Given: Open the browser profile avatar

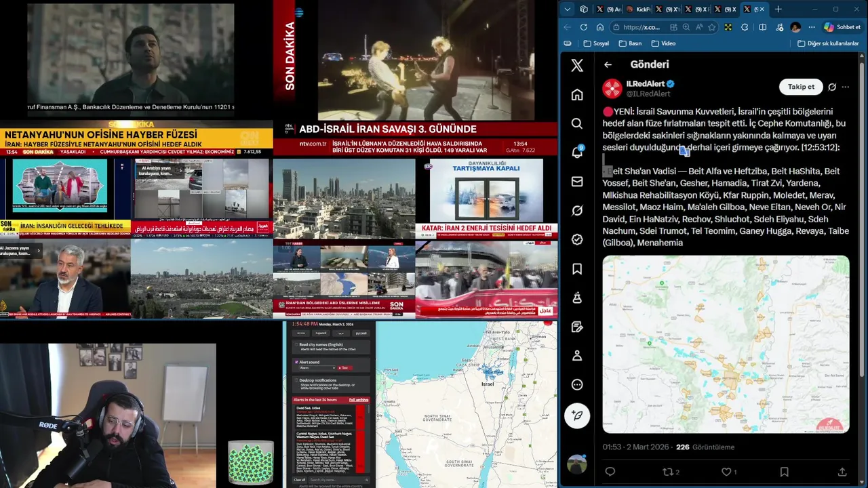Looking at the screenshot, I should click(795, 27).
